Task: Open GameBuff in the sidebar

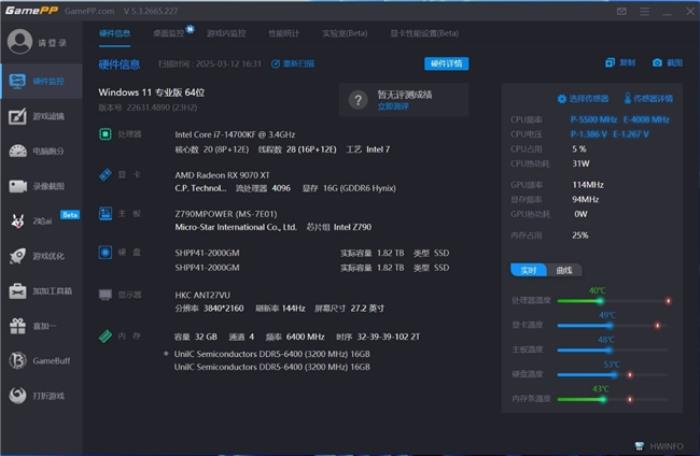Action: [x=39, y=360]
